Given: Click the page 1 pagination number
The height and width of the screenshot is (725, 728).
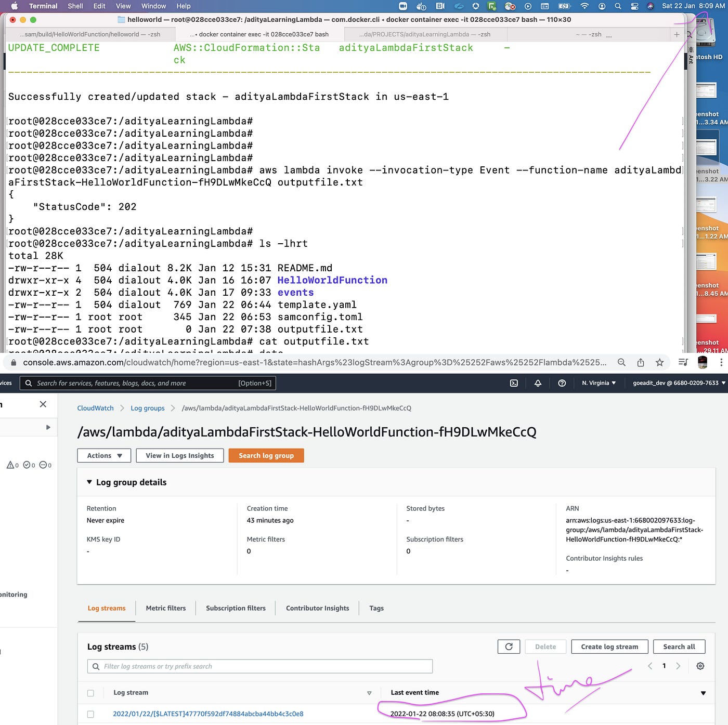Looking at the screenshot, I should (664, 666).
